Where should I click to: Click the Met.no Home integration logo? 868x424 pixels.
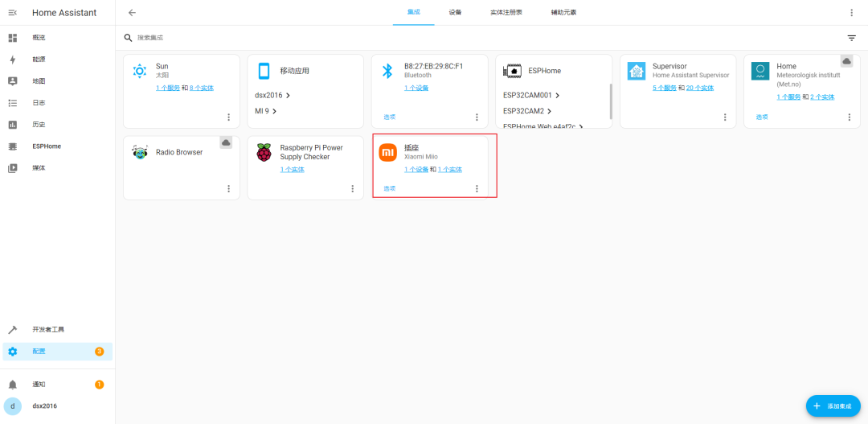coord(760,71)
